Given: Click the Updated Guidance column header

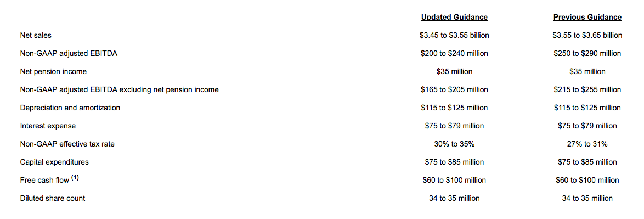Looking at the screenshot, I should click(454, 17).
